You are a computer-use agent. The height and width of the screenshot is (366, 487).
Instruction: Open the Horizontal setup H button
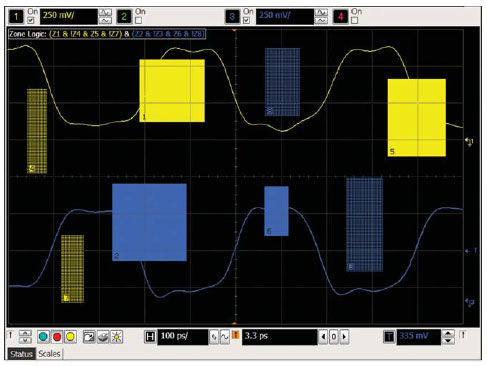[150, 337]
